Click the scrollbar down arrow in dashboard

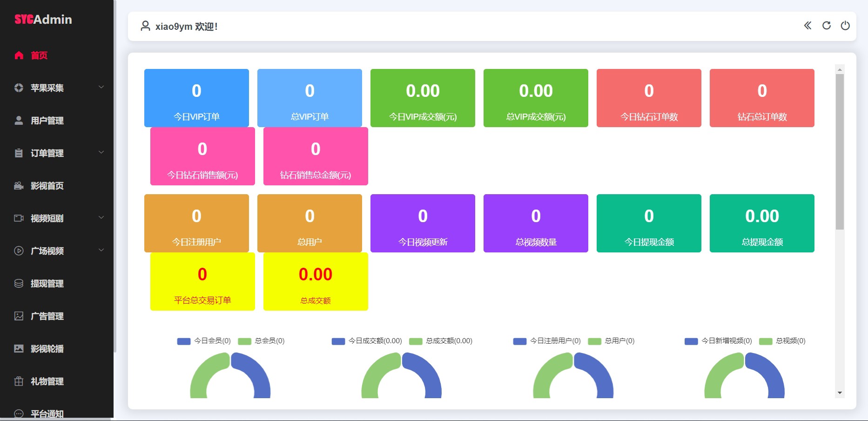coord(840,393)
